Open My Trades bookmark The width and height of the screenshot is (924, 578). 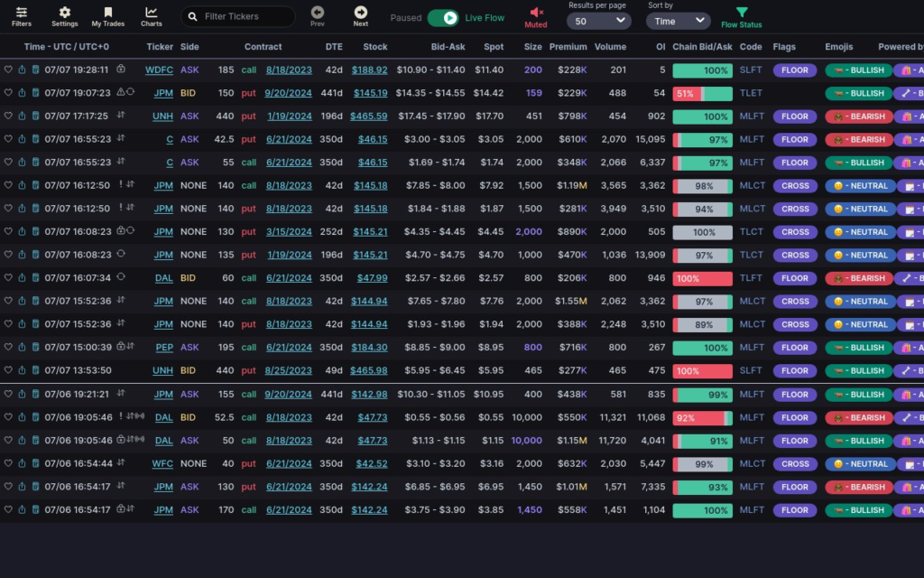click(108, 16)
